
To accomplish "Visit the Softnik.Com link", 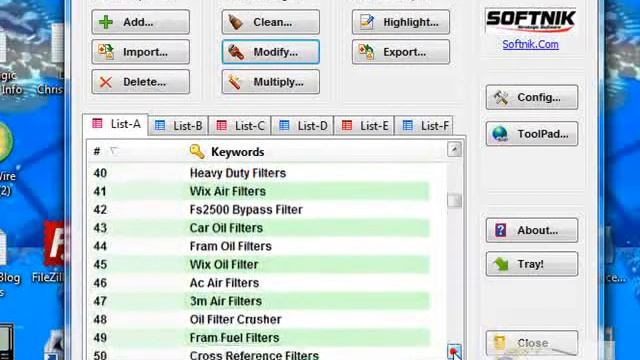I will point(530,44).
